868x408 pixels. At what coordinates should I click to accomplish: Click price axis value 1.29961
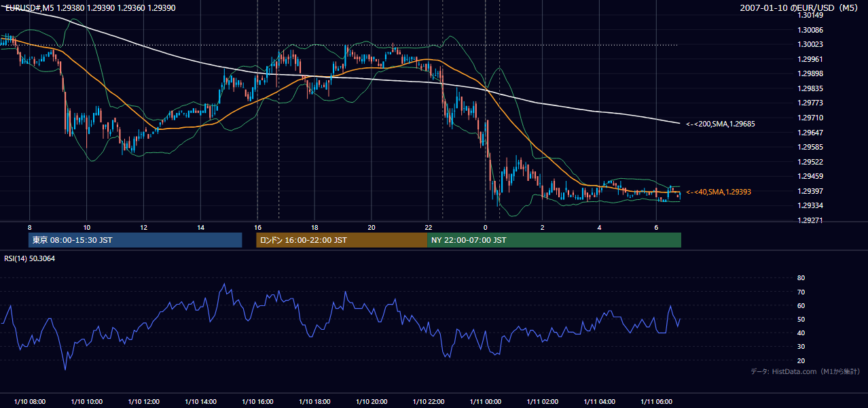812,59
